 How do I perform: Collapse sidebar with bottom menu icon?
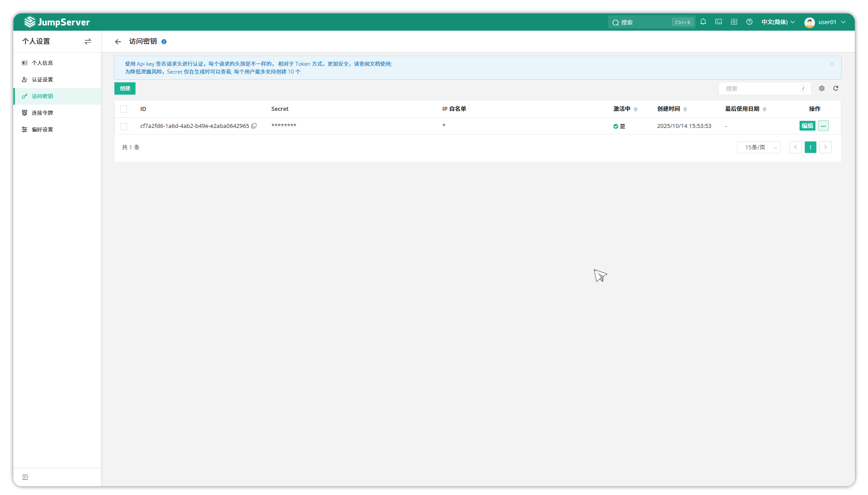(25, 477)
